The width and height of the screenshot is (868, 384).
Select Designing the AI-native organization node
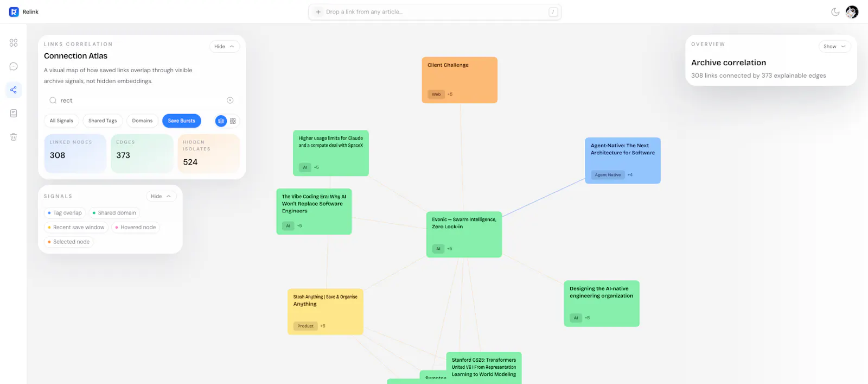click(602, 304)
